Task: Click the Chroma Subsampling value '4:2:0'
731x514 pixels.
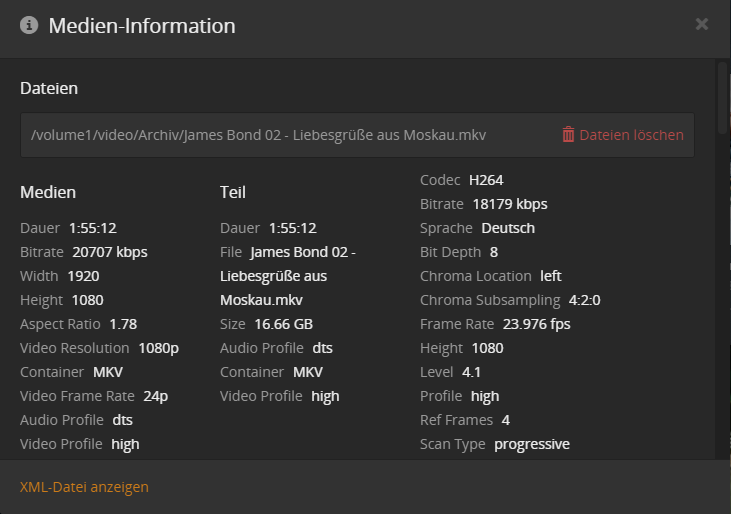Action: point(584,300)
